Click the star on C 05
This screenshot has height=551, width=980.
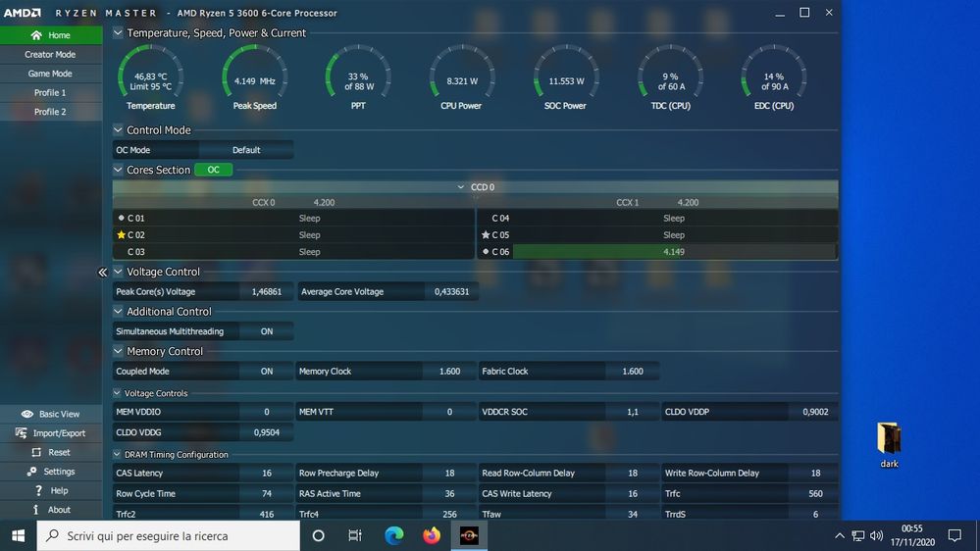486,235
